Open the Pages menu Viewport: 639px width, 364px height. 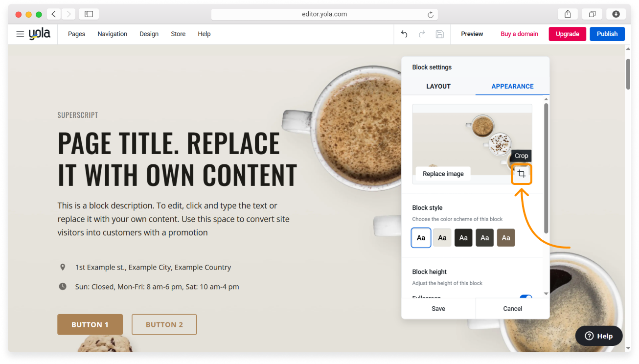click(76, 34)
